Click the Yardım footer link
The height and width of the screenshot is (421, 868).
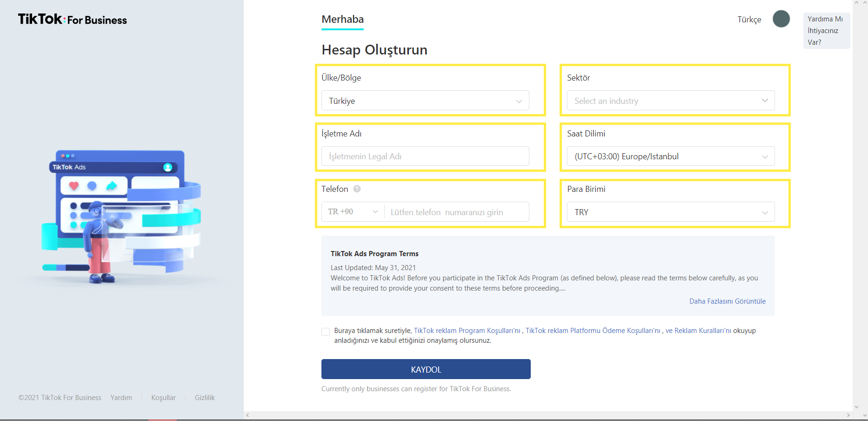coord(121,398)
